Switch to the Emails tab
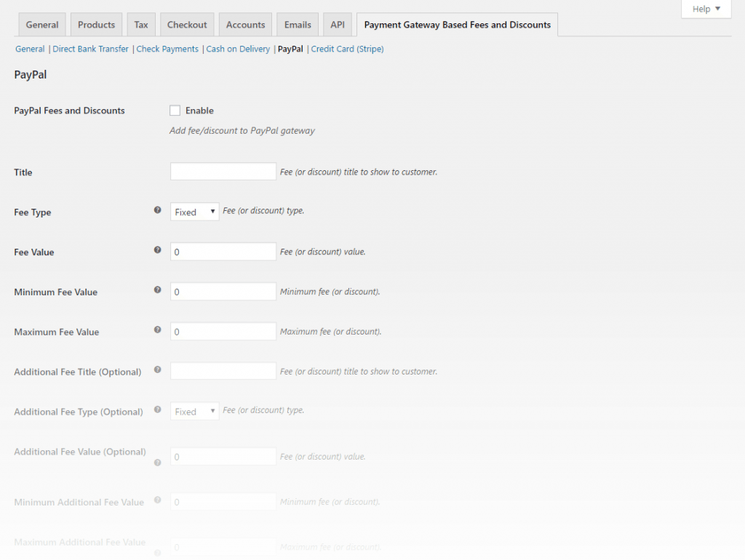The image size is (745, 560). coord(298,25)
